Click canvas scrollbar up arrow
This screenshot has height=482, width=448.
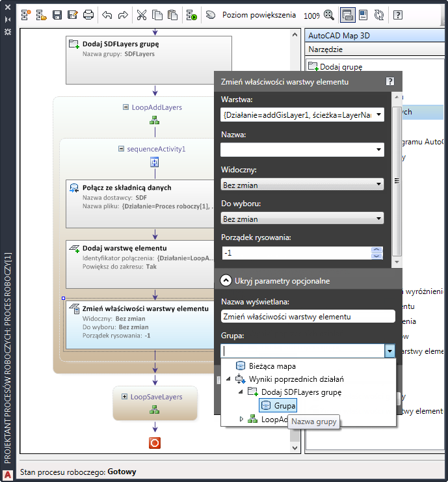[295, 34]
